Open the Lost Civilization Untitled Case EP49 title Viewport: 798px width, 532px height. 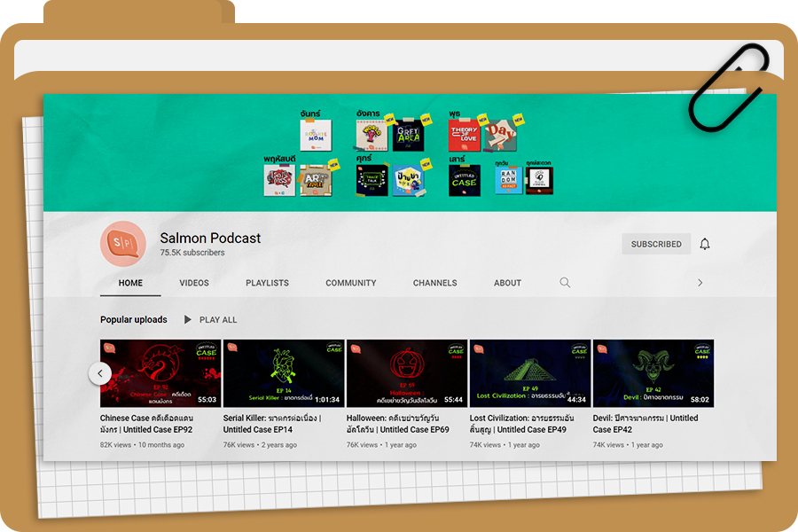coord(521,424)
